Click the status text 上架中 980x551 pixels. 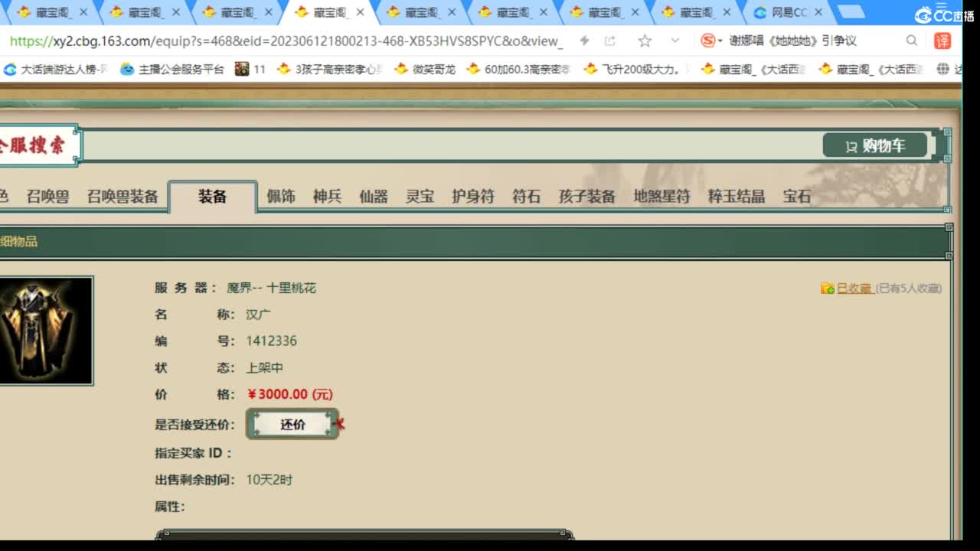(264, 367)
